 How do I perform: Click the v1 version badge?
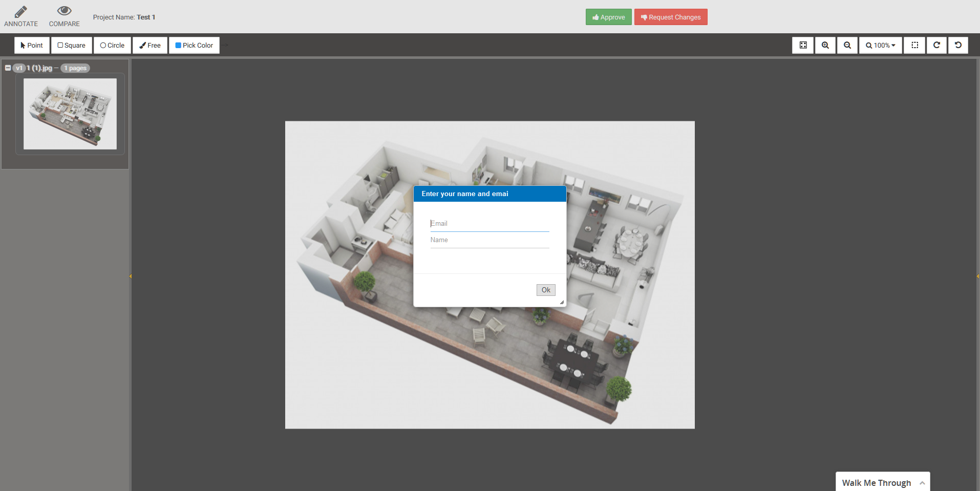pyautogui.click(x=19, y=68)
